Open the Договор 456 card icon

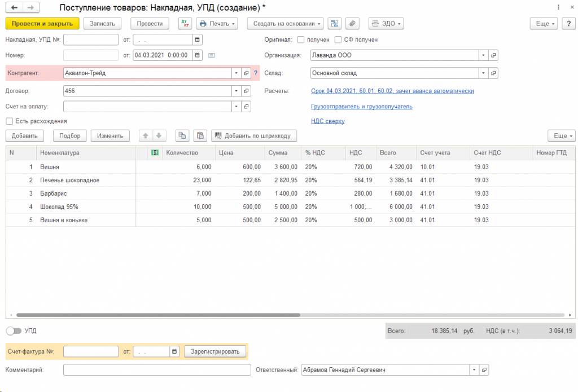[x=246, y=91]
